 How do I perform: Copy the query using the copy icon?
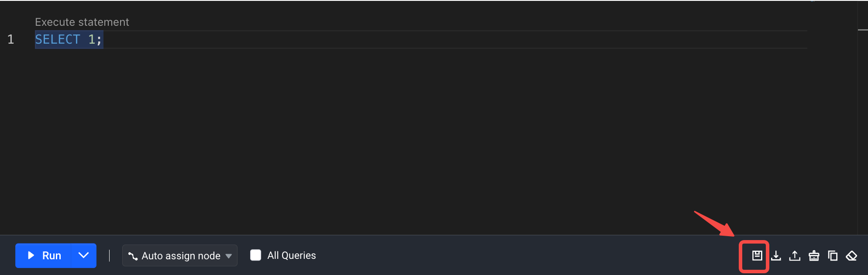[833, 256]
